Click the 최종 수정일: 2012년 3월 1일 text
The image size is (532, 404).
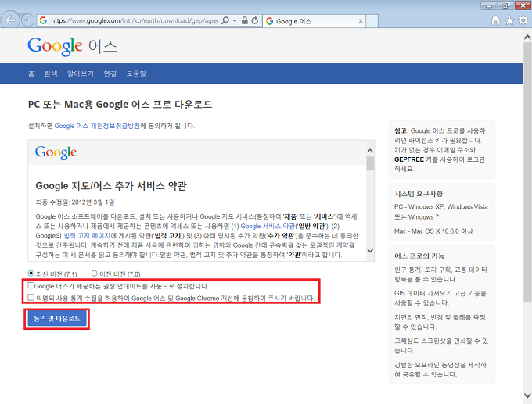75,202
